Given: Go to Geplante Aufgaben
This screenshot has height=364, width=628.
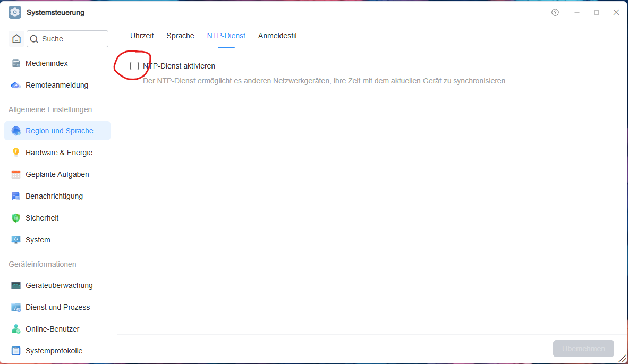Looking at the screenshot, I should click(57, 175).
